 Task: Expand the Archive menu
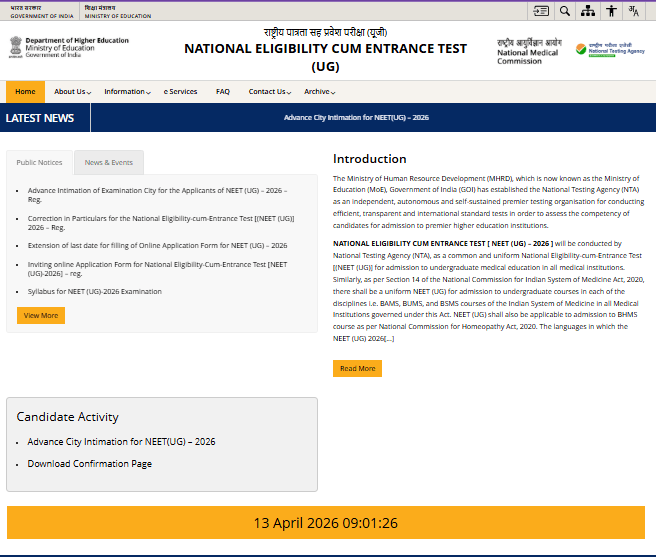(320, 92)
